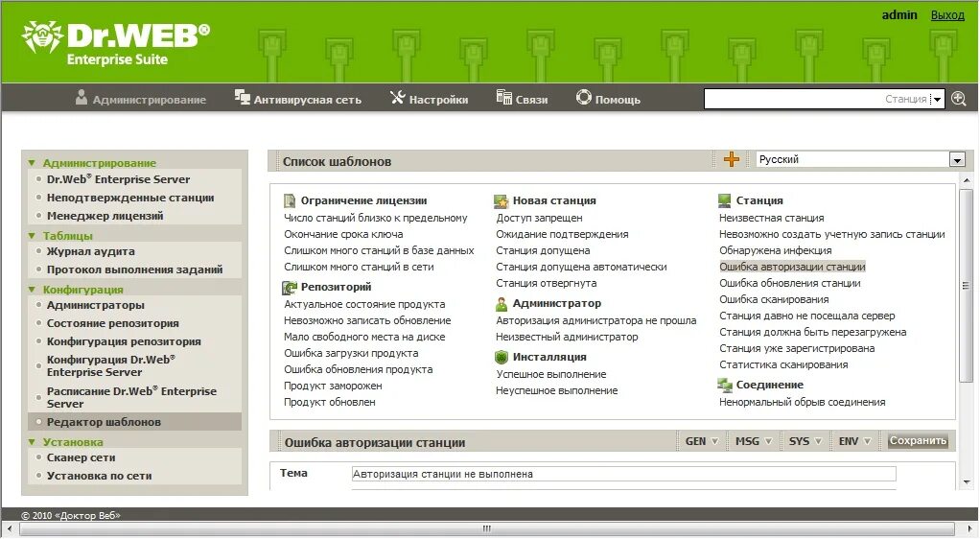Select template Станция отвергнута

pos(546,283)
